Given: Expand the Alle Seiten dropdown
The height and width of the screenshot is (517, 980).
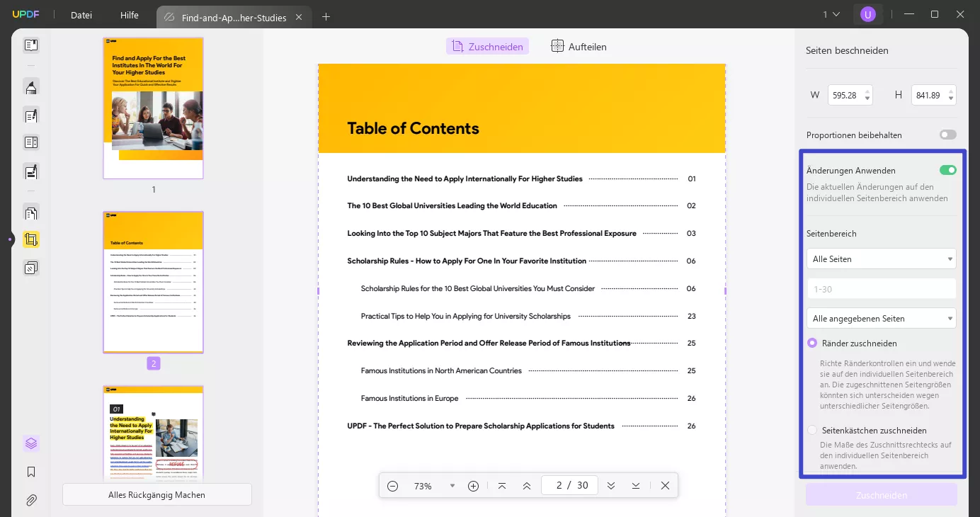Looking at the screenshot, I should click(x=881, y=258).
